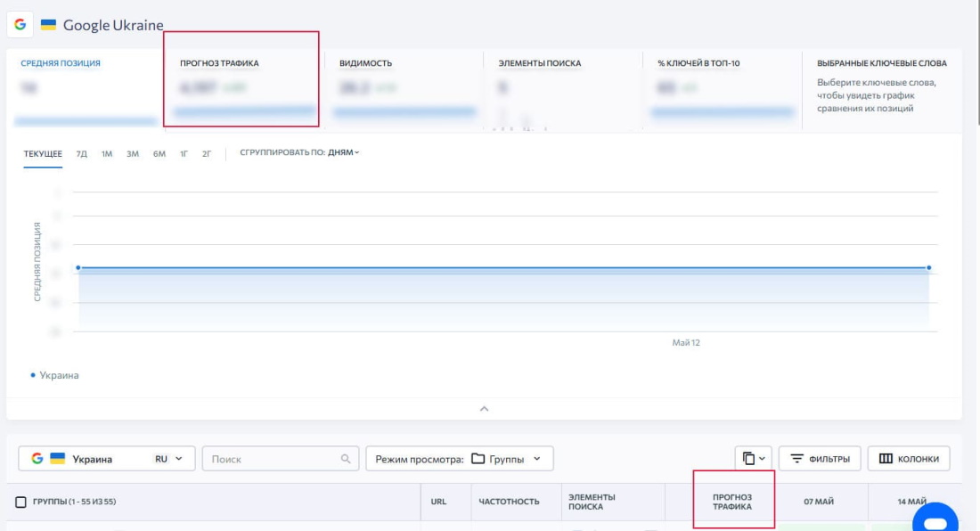This screenshot has height=531, width=980.
Task: Click the Украина legend dot under the chart
Action: pos(33,375)
